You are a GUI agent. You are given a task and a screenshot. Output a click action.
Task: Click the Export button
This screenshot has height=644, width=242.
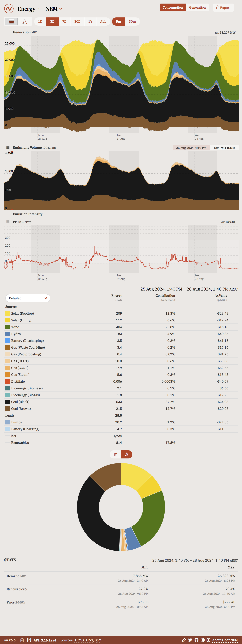[223, 8]
